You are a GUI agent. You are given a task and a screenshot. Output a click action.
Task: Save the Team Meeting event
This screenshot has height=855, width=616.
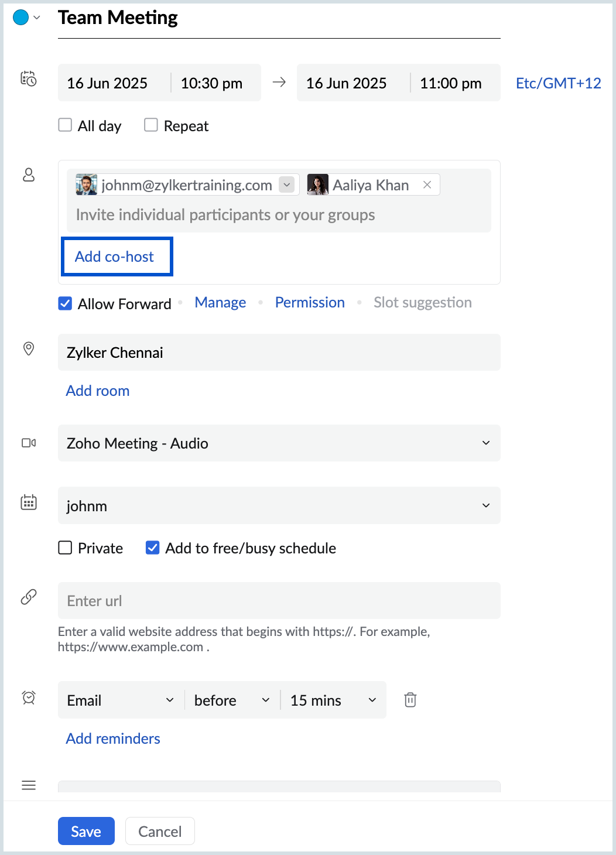coord(86,831)
